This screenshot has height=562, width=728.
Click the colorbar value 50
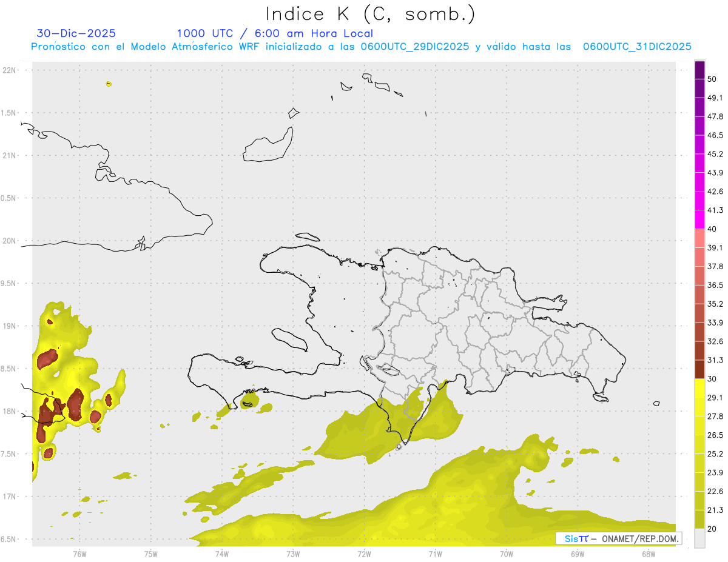click(713, 79)
